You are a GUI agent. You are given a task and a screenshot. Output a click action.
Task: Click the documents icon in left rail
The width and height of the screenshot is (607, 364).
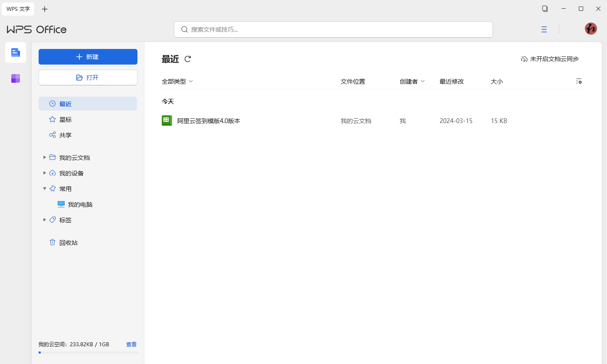coord(16,52)
